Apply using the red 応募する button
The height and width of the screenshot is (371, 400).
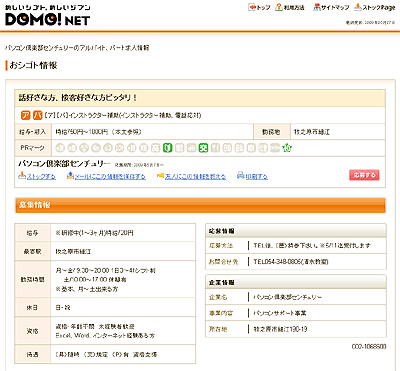coord(364,175)
